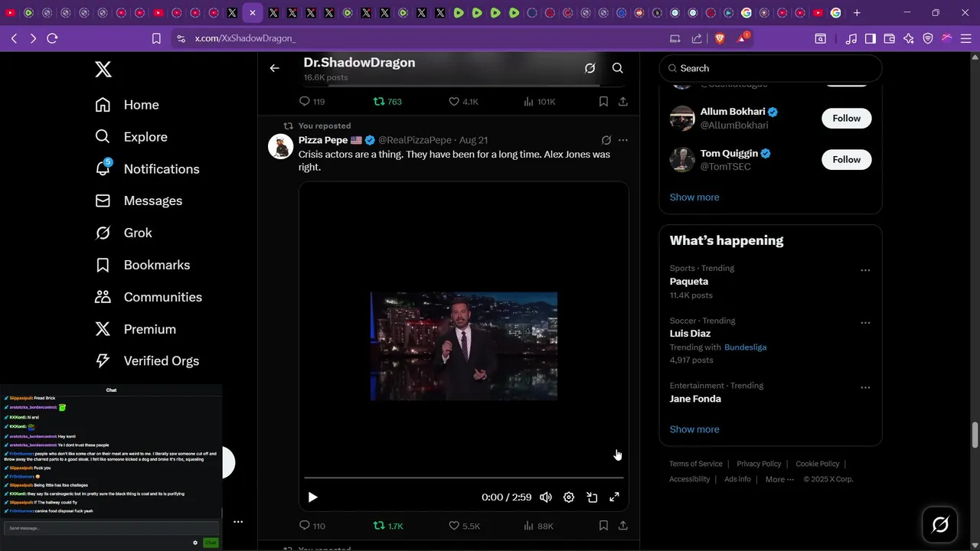Share the Pizza Pepe post
This screenshot has width=980, height=551.
click(x=623, y=526)
